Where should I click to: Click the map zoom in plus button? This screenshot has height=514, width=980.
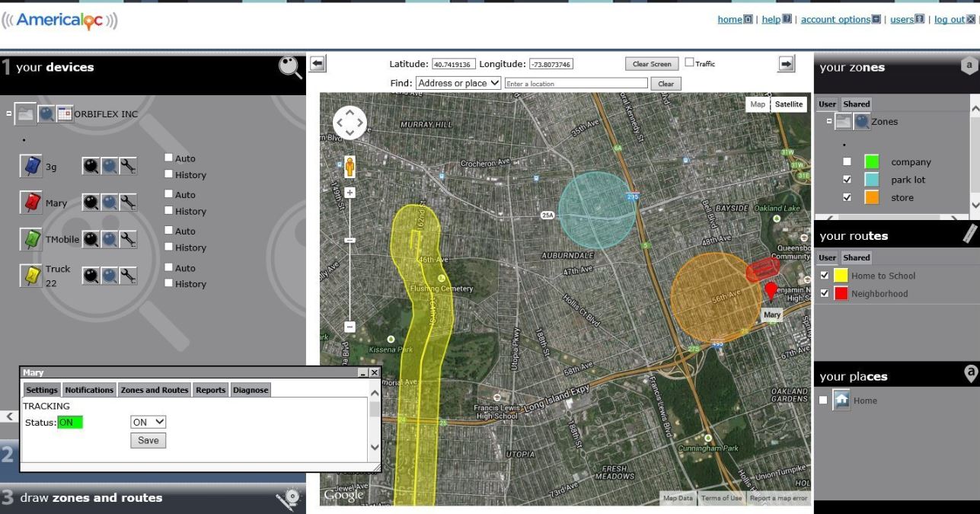pos(350,193)
